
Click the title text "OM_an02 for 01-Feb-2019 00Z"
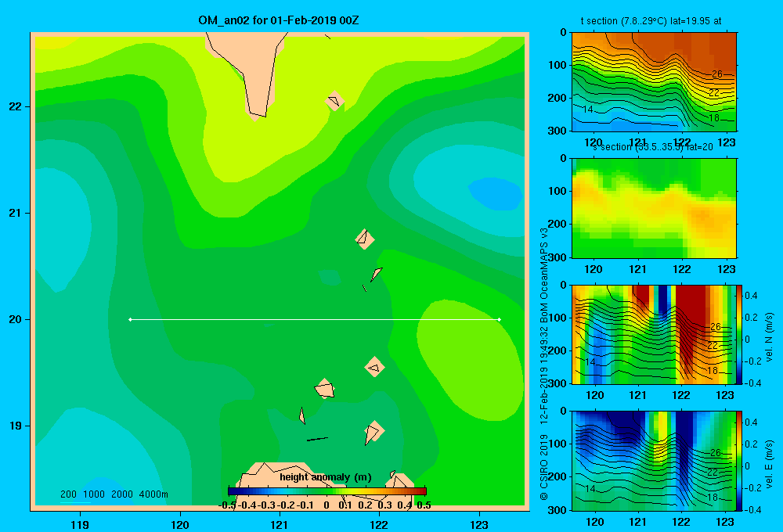[x=279, y=20]
